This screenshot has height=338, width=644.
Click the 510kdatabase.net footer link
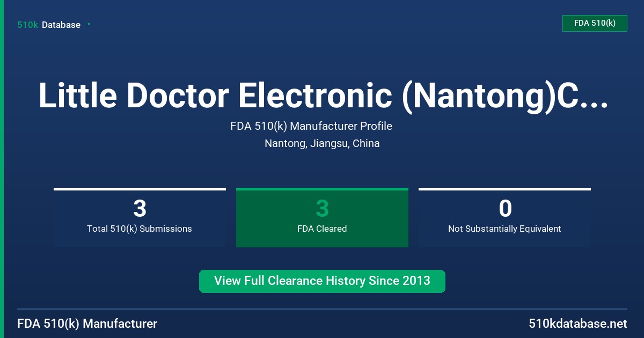pyautogui.click(x=577, y=324)
